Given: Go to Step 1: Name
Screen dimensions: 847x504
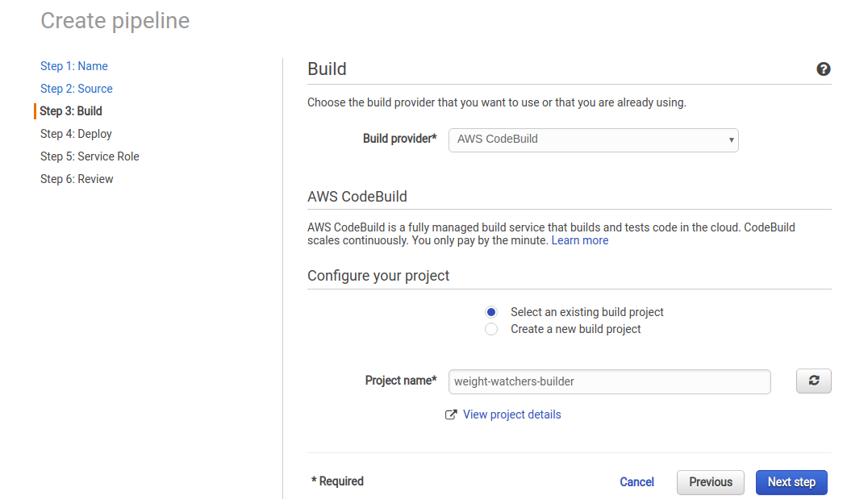Looking at the screenshot, I should click(74, 66).
